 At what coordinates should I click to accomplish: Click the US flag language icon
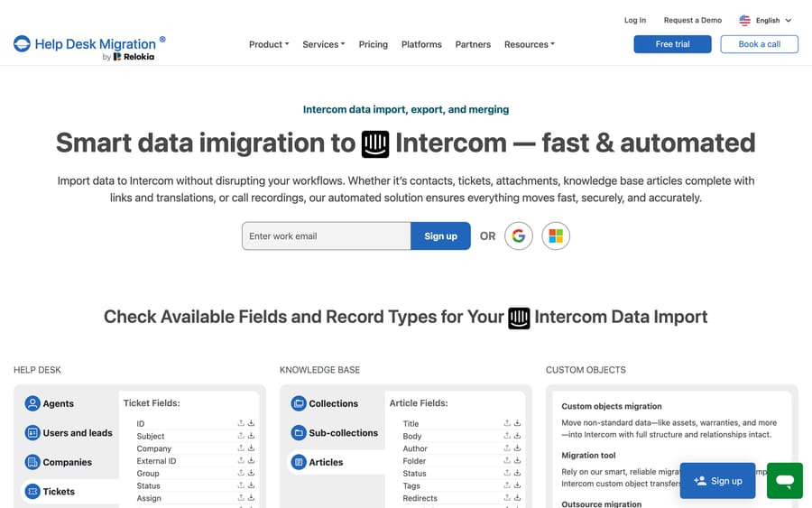point(744,20)
